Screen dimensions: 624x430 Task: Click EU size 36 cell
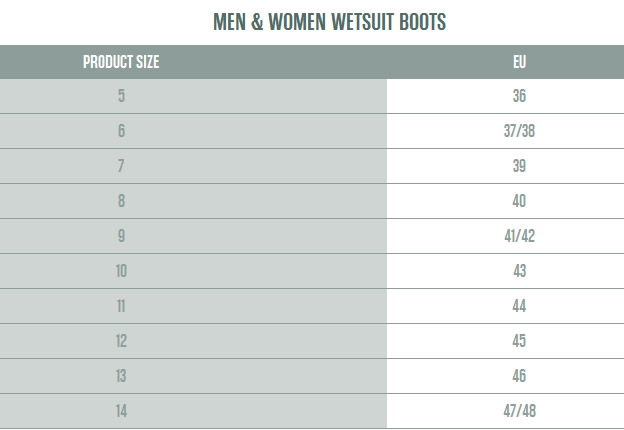point(505,96)
